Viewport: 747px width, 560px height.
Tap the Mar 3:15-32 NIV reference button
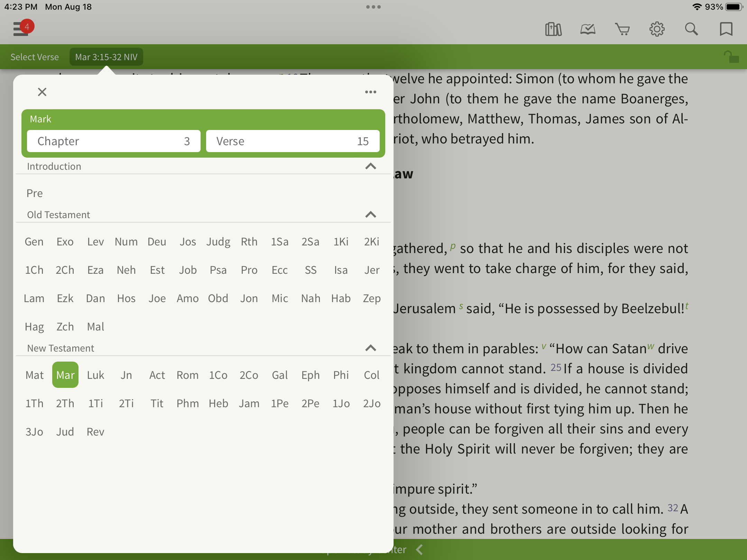click(106, 57)
